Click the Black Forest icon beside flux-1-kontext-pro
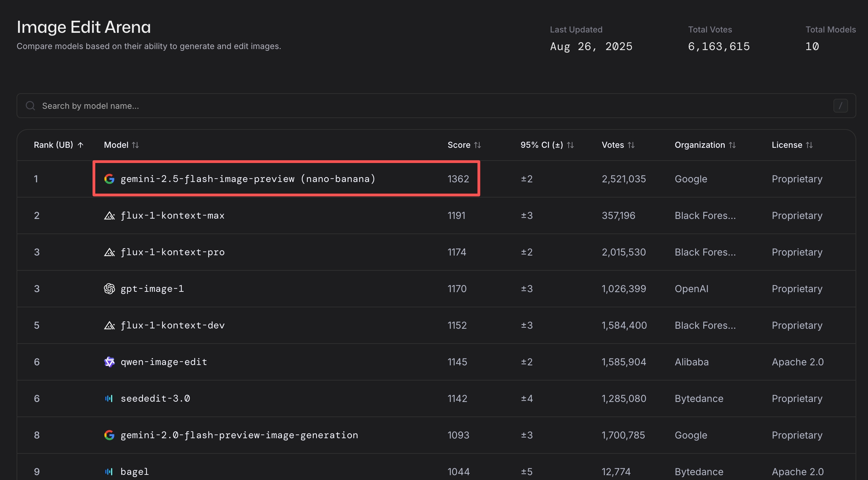868x480 pixels. pos(109,252)
